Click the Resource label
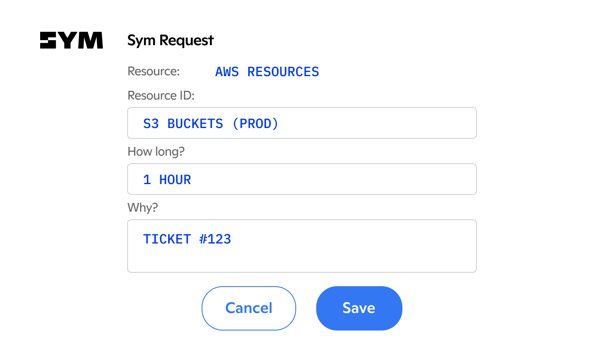 tap(153, 71)
